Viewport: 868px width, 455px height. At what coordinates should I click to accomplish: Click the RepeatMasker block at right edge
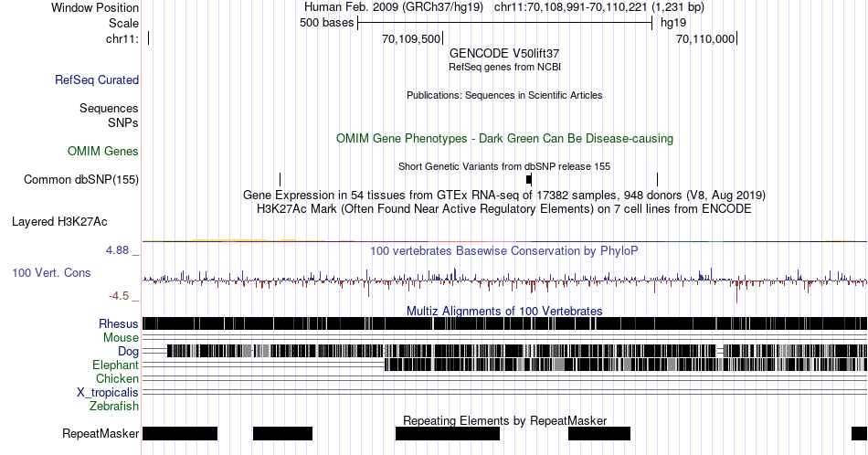pyautogui.click(x=859, y=433)
